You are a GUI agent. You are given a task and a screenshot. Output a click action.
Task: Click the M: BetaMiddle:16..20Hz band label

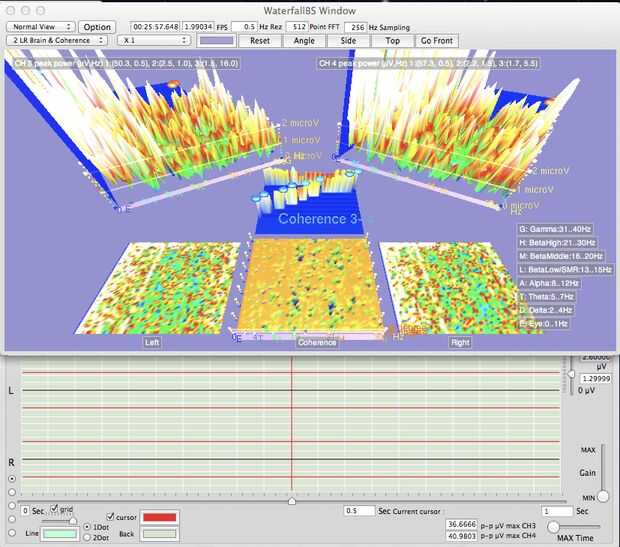560,256
